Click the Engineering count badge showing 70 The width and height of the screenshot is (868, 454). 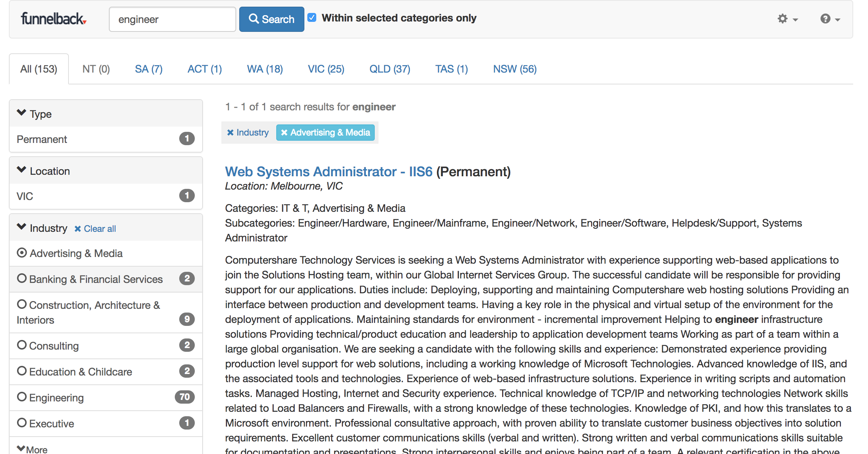coord(184,397)
